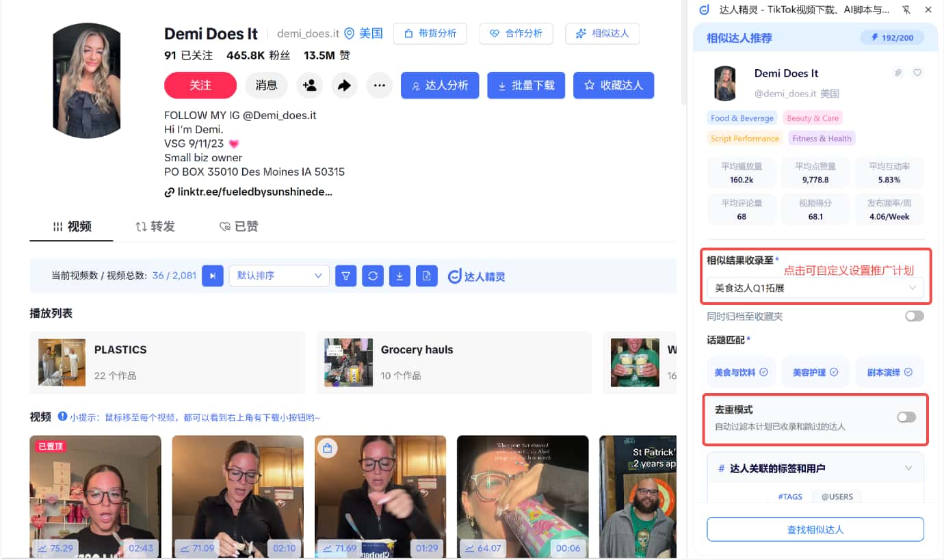
Task: Toggle the heart favorite icon in side panel
Action: (917, 72)
